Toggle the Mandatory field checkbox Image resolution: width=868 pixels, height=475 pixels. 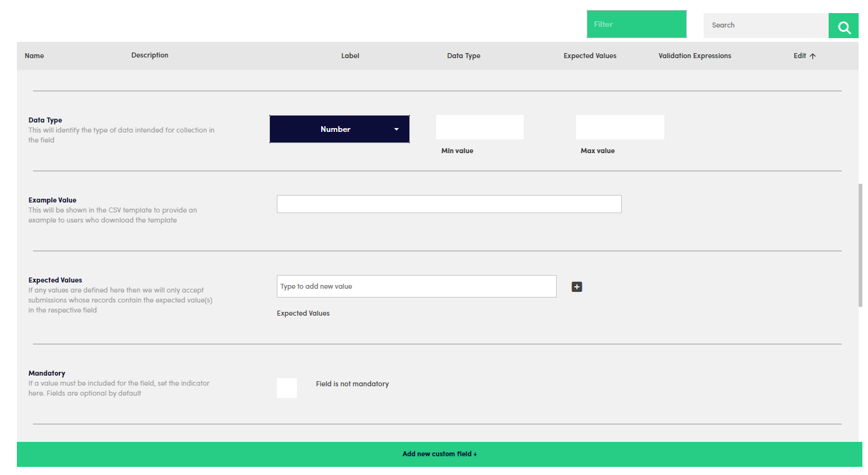pyautogui.click(x=287, y=388)
